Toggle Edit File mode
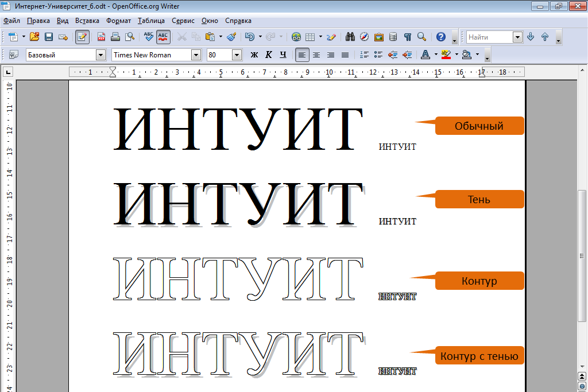The height and width of the screenshot is (392, 588). coord(82,37)
